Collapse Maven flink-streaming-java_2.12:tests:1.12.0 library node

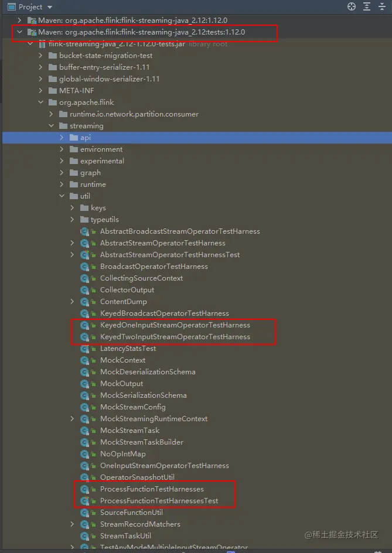[x=19, y=32]
